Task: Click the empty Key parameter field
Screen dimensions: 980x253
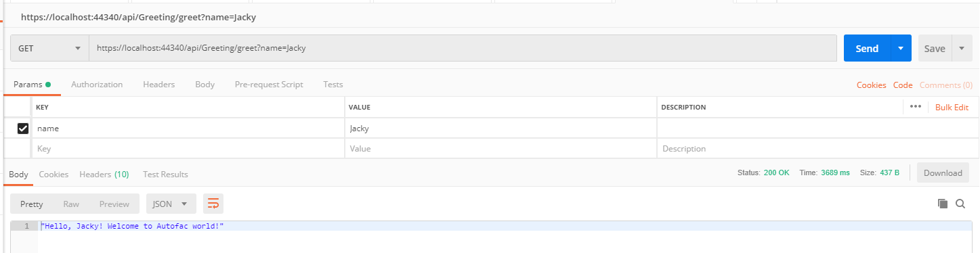Action: (x=188, y=149)
